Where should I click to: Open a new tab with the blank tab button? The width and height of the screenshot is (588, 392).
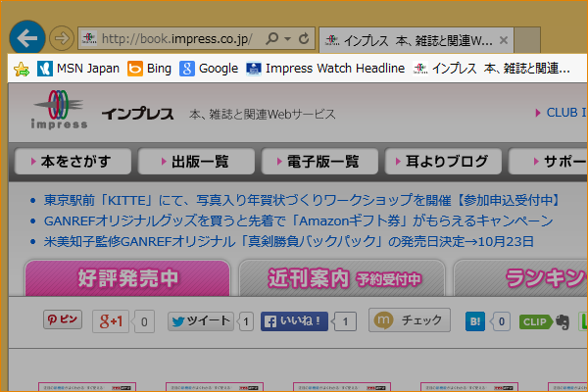(x=527, y=40)
